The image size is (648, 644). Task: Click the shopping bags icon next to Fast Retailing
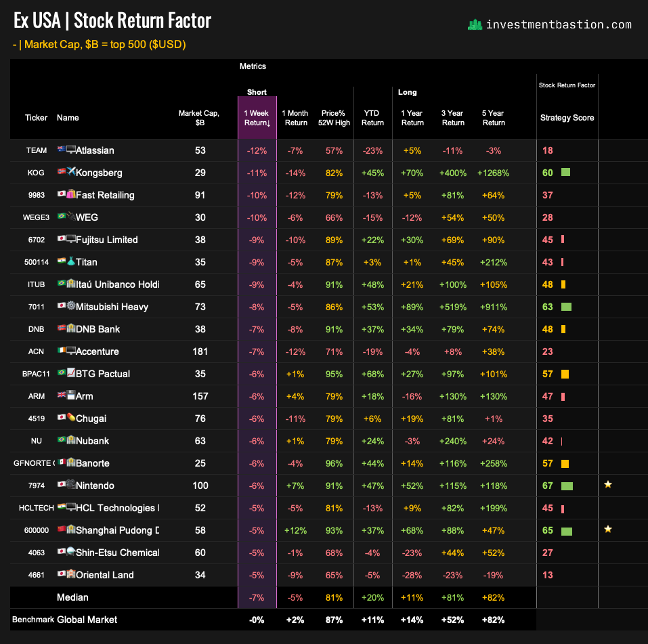(71, 194)
